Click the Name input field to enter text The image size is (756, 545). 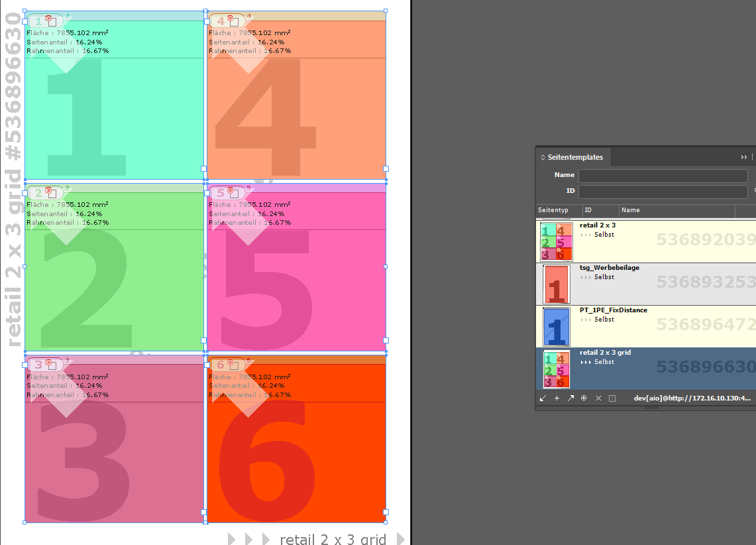[663, 175]
